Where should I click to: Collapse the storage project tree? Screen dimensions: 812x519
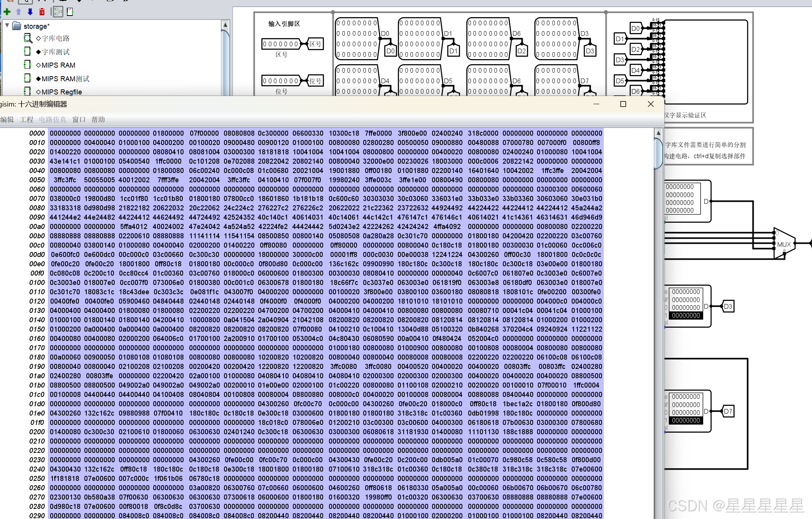point(7,26)
